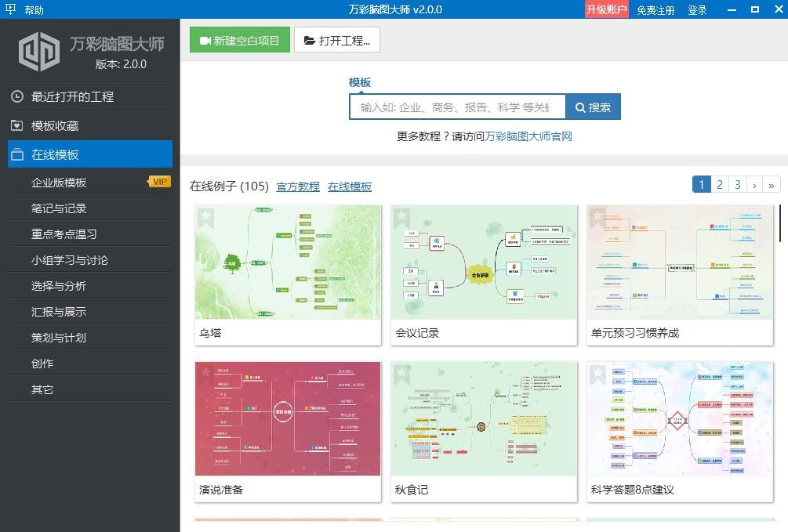Open the 演说准备 template thumbnail

[287, 419]
